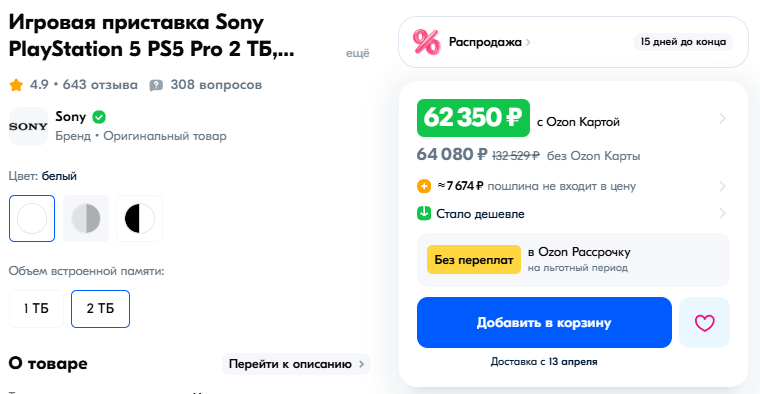
Task: Click the Sony brand logo
Action: pyautogui.click(x=29, y=126)
